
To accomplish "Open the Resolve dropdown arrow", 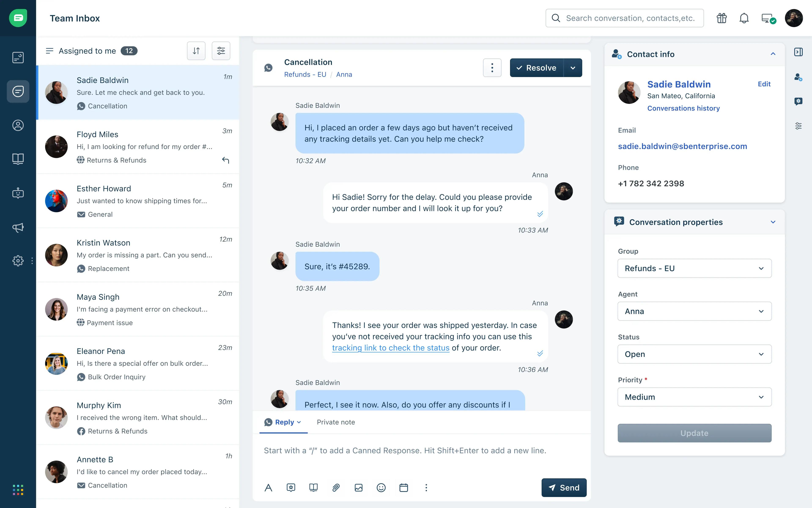I will click(x=573, y=68).
